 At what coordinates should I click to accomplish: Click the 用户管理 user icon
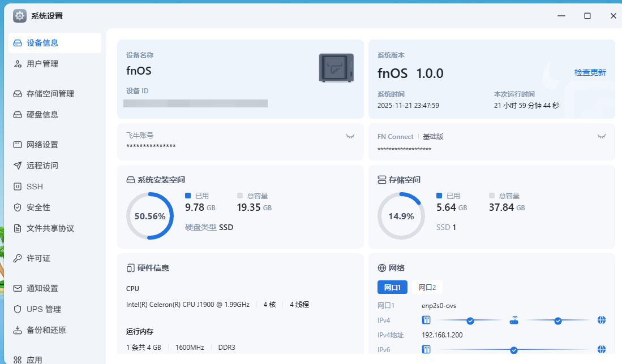tap(18, 64)
